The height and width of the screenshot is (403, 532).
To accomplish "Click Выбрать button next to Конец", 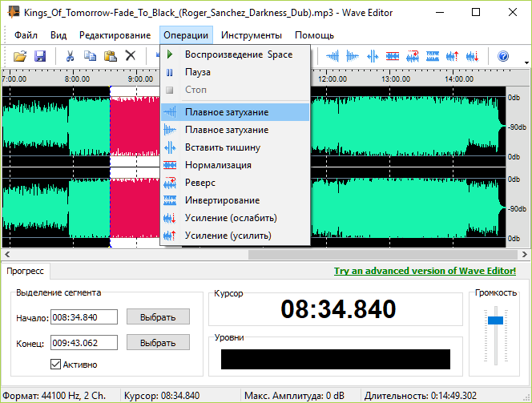I will pos(158,343).
